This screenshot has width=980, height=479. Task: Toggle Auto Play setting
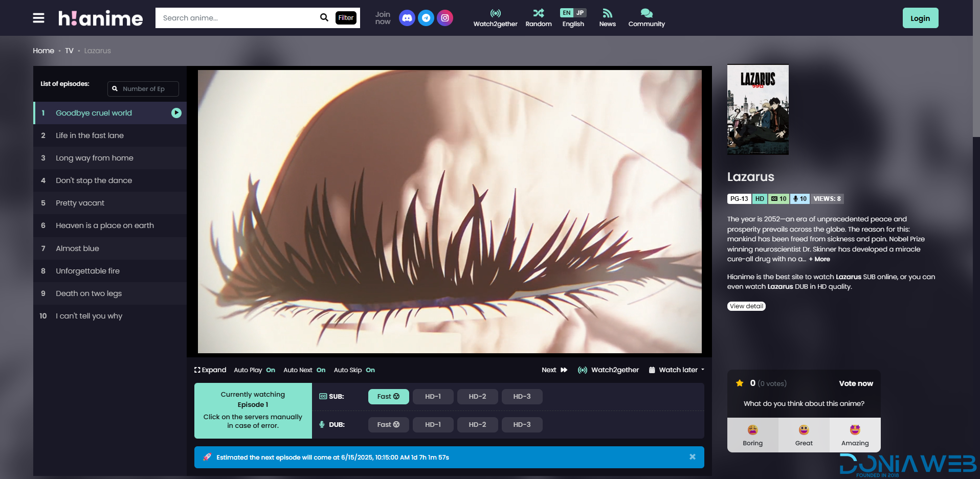254,370
